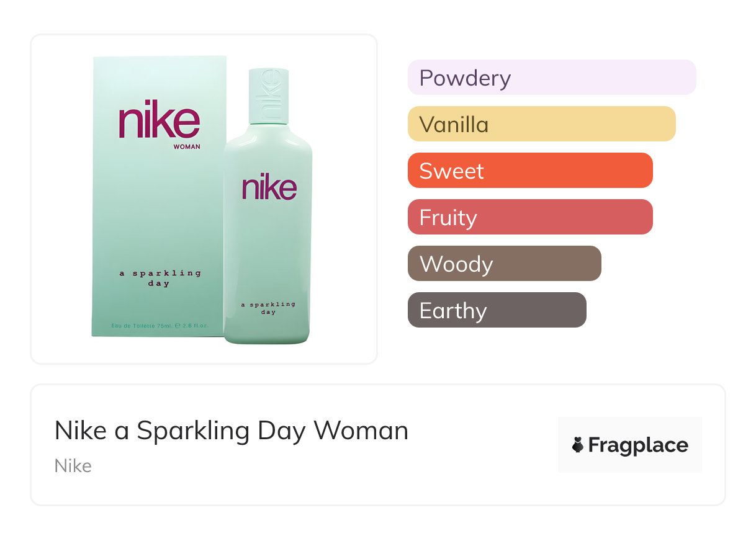756x536 pixels.
Task: Select the brown Woody accord bar
Action: (504, 264)
